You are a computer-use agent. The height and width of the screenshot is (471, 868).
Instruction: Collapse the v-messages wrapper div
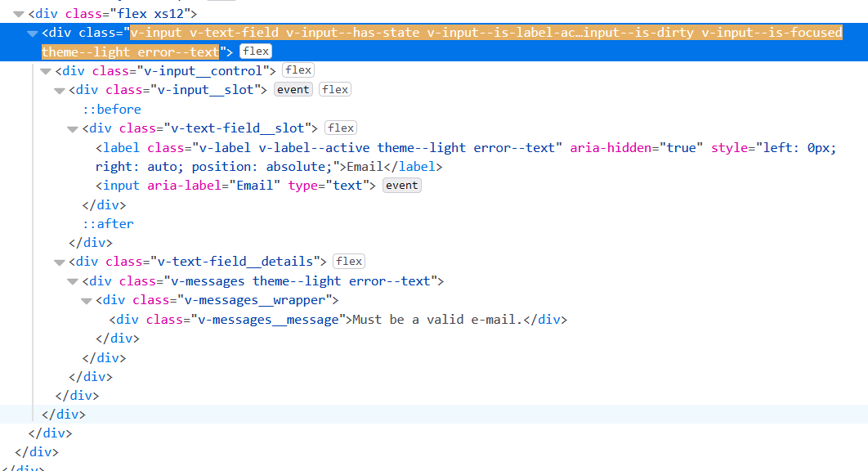[86, 300]
